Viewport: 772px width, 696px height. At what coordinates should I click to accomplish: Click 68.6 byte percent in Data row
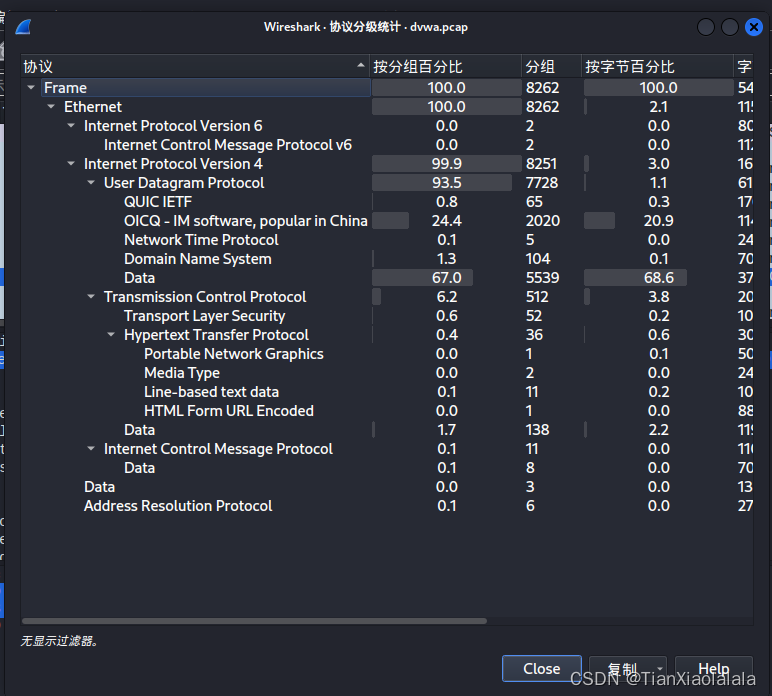coord(658,278)
